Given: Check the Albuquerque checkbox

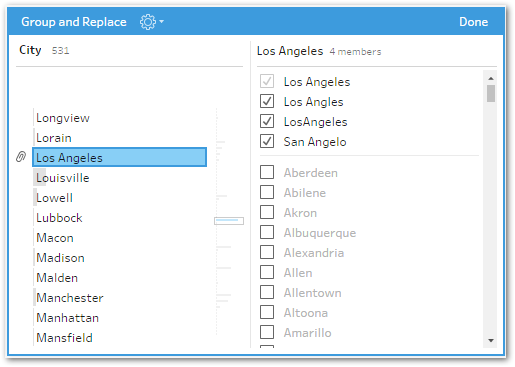Looking at the screenshot, I should click(267, 232).
